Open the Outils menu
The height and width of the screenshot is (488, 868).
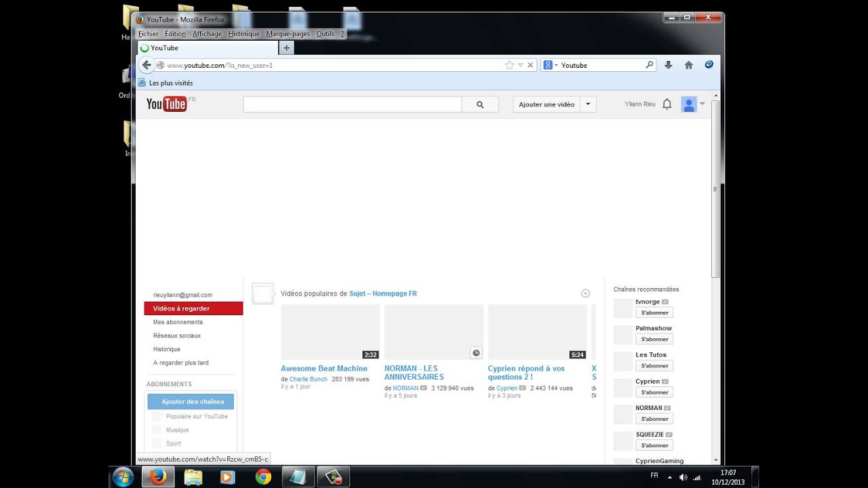coord(325,34)
